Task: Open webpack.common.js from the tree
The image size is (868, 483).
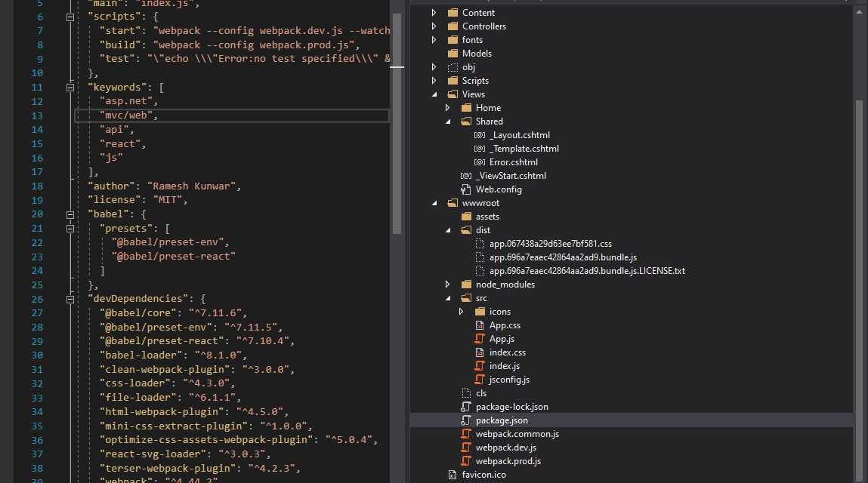Action: pyautogui.click(x=517, y=434)
